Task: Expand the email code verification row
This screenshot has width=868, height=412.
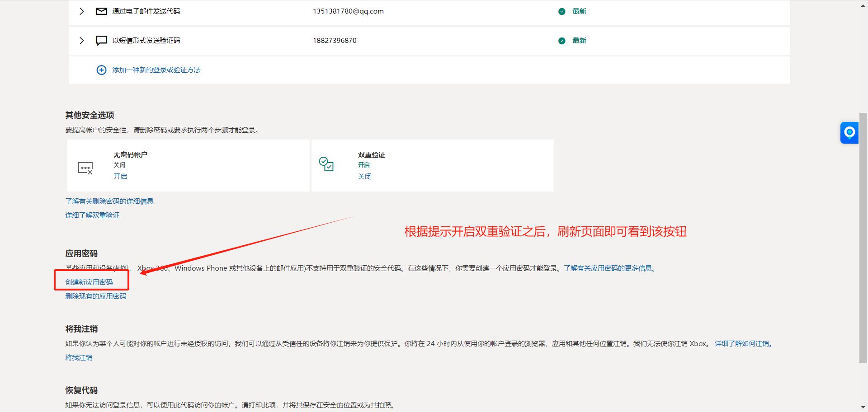Action: pyautogui.click(x=81, y=11)
